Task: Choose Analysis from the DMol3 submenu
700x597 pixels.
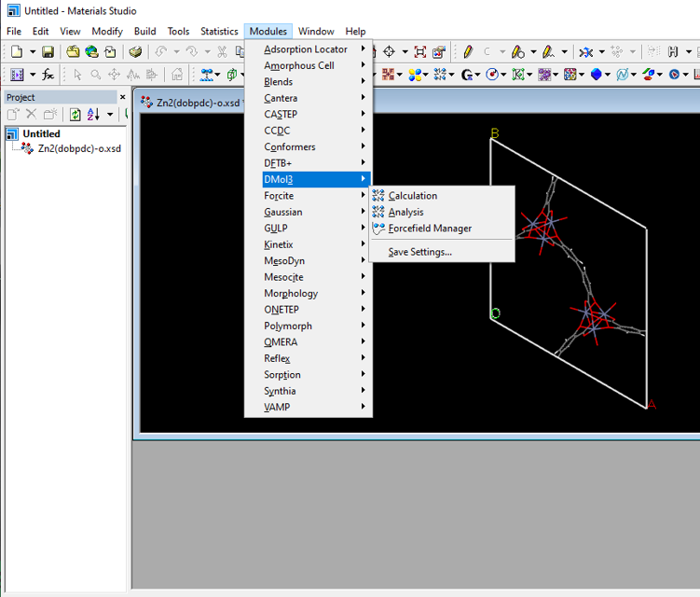Action: (405, 212)
